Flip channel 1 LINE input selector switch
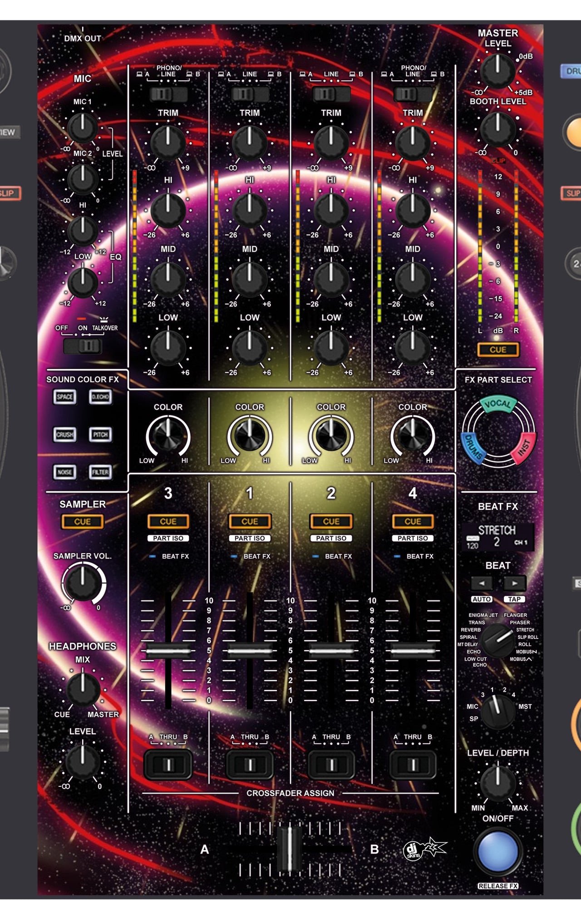Viewport: 581px width, 924px height. tap(250, 94)
